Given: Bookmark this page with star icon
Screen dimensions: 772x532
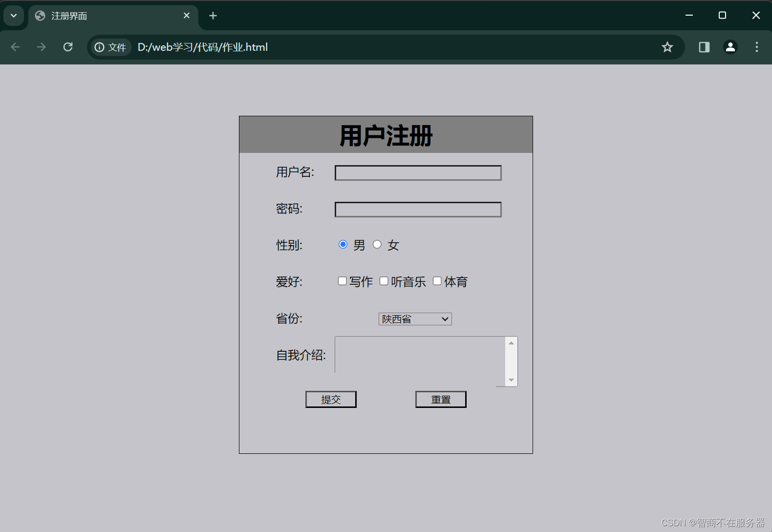Looking at the screenshot, I should point(667,47).
